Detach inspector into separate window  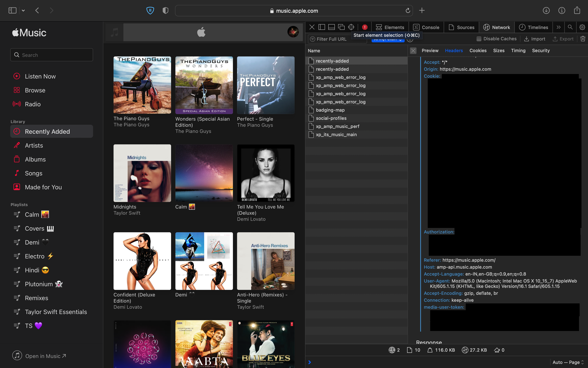(341, 27)
